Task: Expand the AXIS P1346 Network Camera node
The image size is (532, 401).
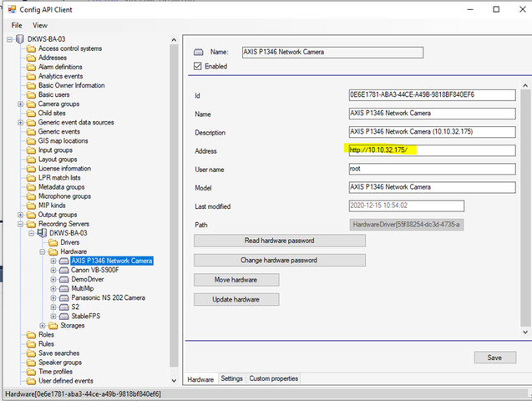Action: pos(53,261)
